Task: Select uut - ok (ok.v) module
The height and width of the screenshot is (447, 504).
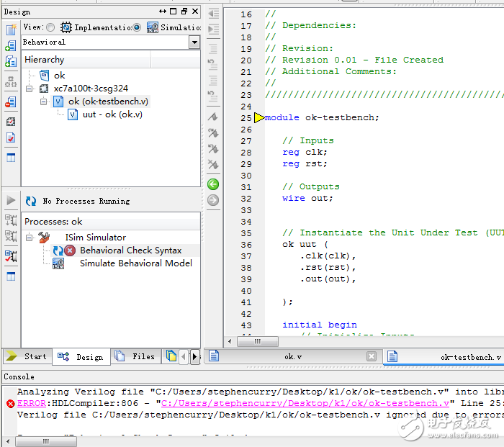Action: click(112, 114)
